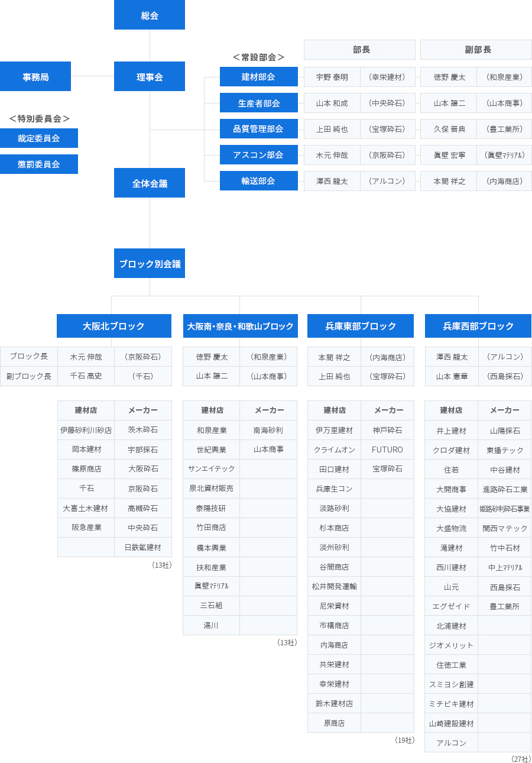Select the 原商店 cell
The height and width of the screenshot is (763, 532).
(x=335, y=723)
